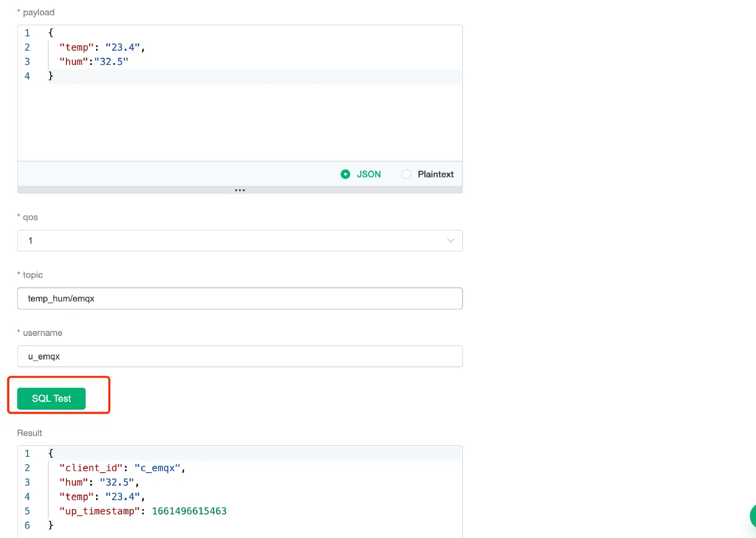Select the current qos value 1
The width and height of the screenshot is (756, 538).
coord(31,240)
